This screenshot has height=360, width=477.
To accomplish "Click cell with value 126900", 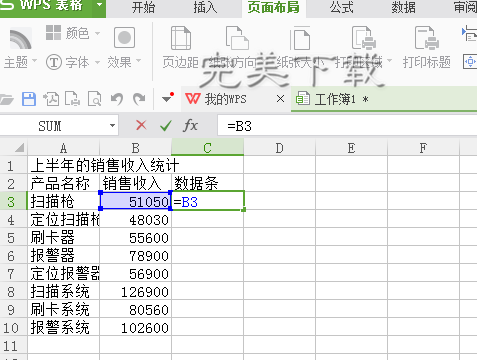I will point(136,291).
